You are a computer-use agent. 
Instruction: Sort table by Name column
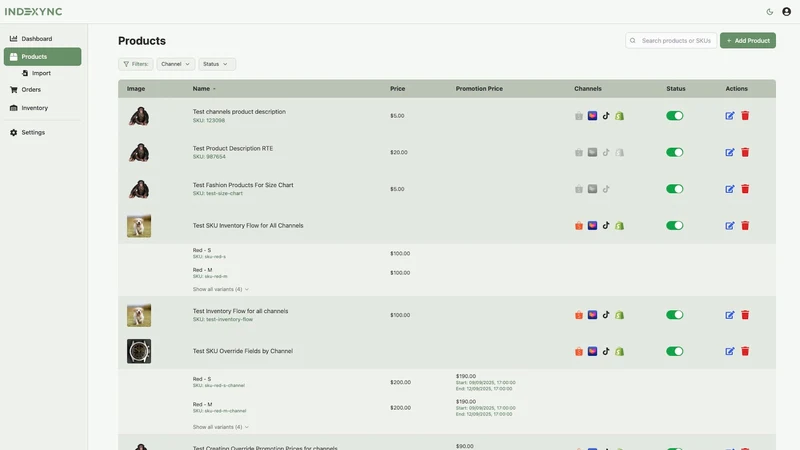pos(204,89)
